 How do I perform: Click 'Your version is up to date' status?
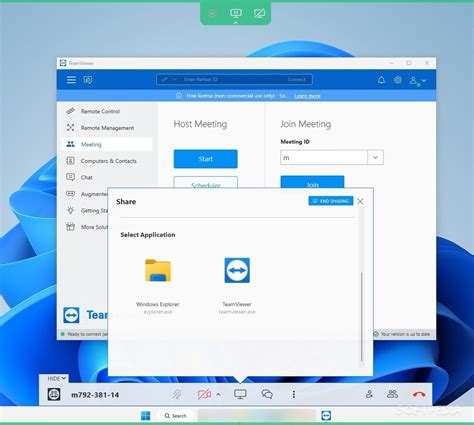[402, 334]
